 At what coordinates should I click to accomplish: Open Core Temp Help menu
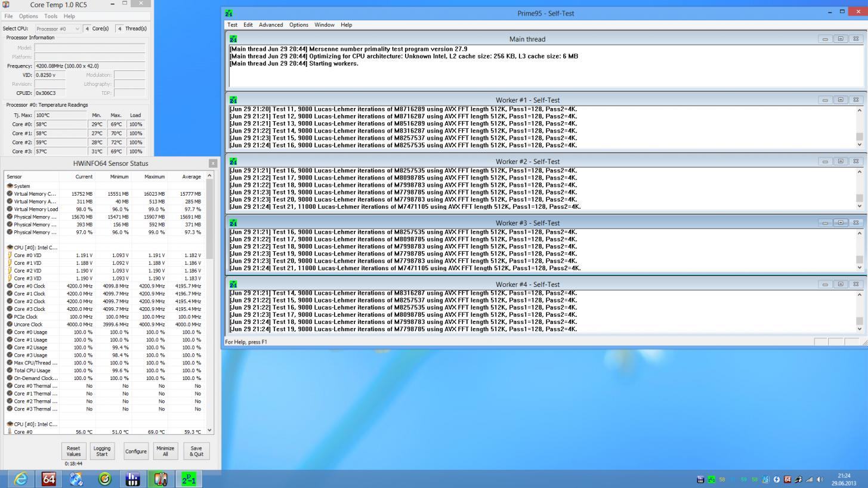(69, 16)
